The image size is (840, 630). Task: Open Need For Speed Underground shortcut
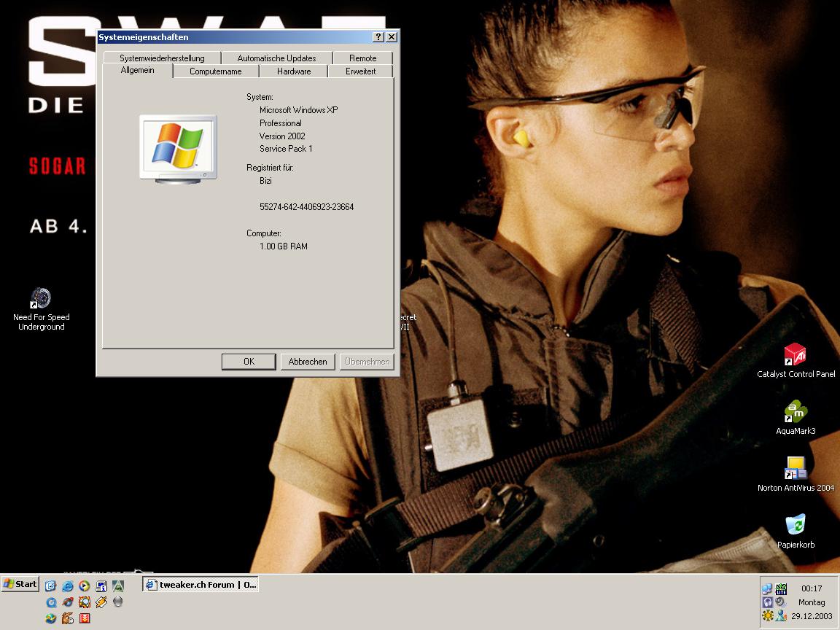pyautogui.click(x=42, y=299)
